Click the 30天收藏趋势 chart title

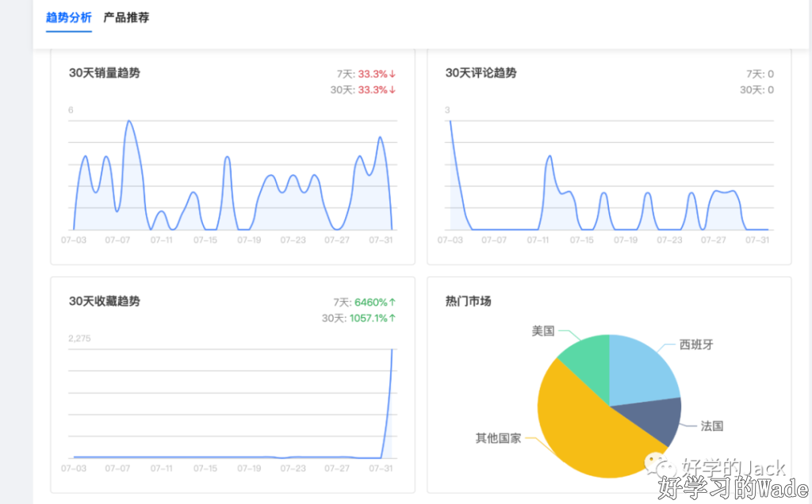click(x=105, y=301)
